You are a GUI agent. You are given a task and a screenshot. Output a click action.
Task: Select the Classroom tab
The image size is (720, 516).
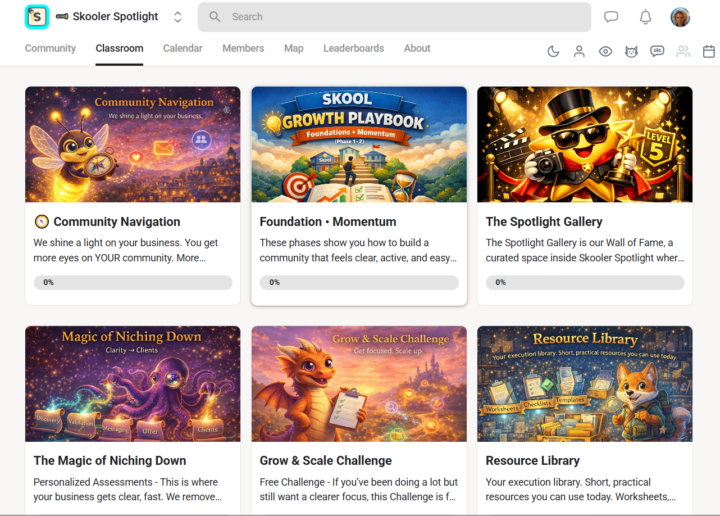pyautogui.click(x=119, y=48)
